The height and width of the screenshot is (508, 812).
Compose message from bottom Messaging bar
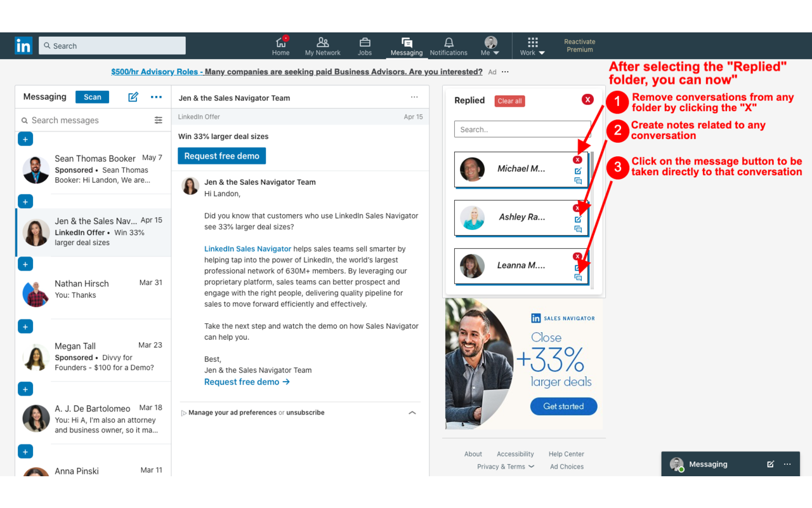(x=770, y=464)
